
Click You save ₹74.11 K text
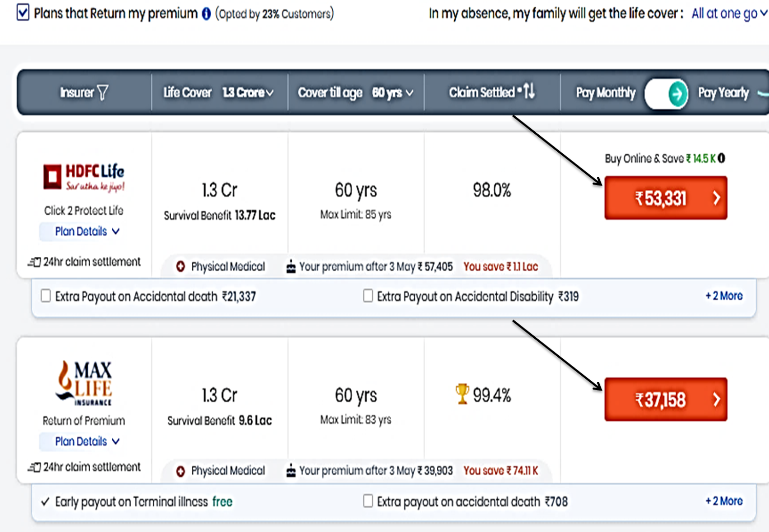[x=501, y=470]
